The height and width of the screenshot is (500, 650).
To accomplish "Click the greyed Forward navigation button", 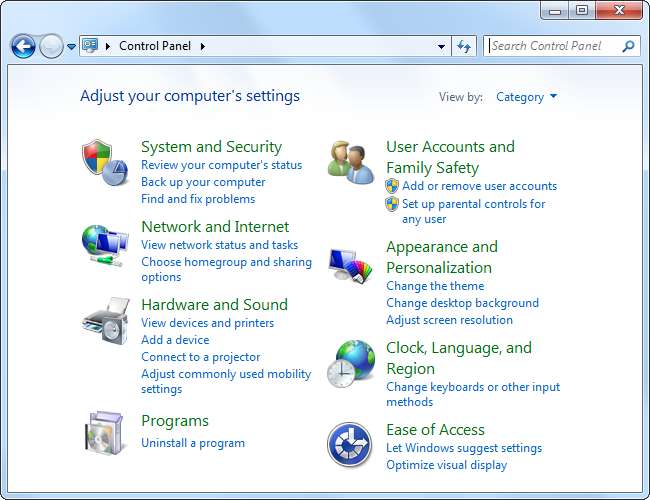I will tap(51, 46).
